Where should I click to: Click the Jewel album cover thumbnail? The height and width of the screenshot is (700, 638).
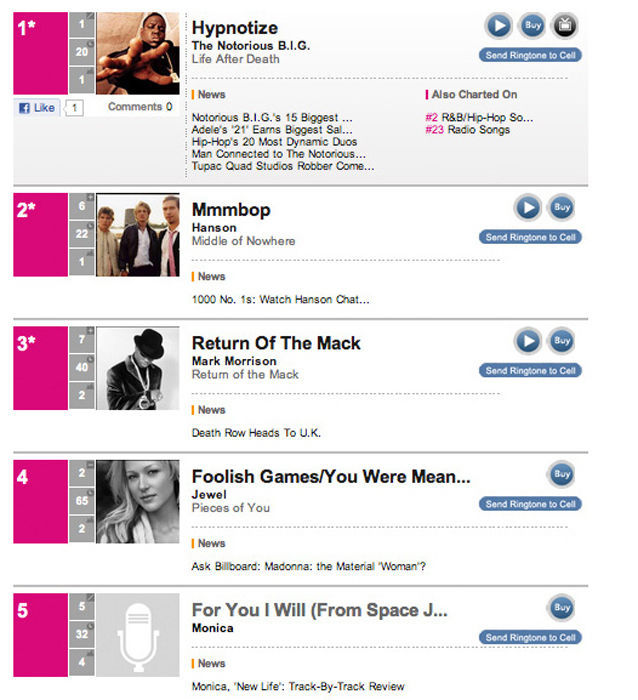coord(138,502)
